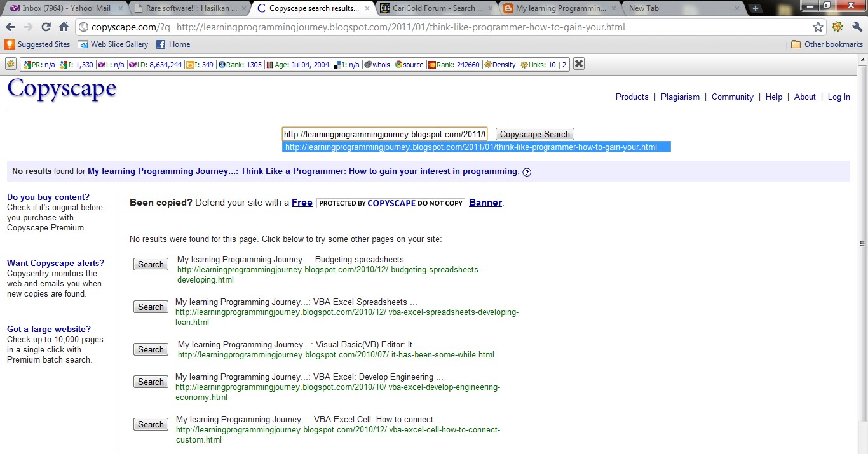Close the Yahoo! Mail tab
Image resolution: width=868 pixels, height=454 pixels.
point(121,8)
